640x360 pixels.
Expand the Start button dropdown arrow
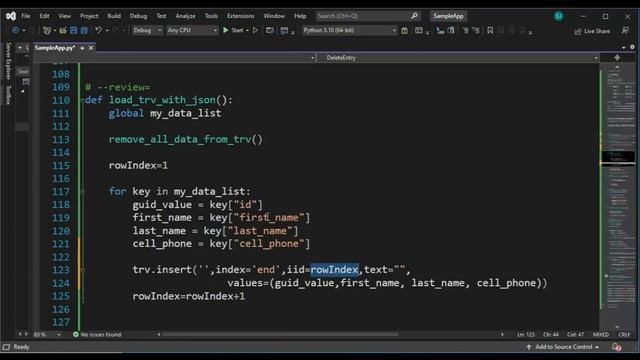(x=247, y=31)
